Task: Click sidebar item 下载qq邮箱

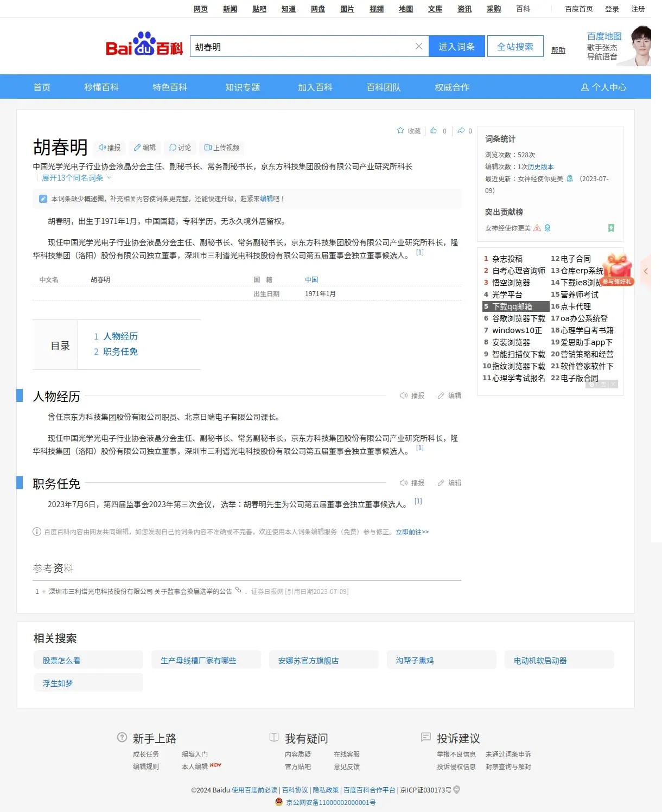Action: 512,306
